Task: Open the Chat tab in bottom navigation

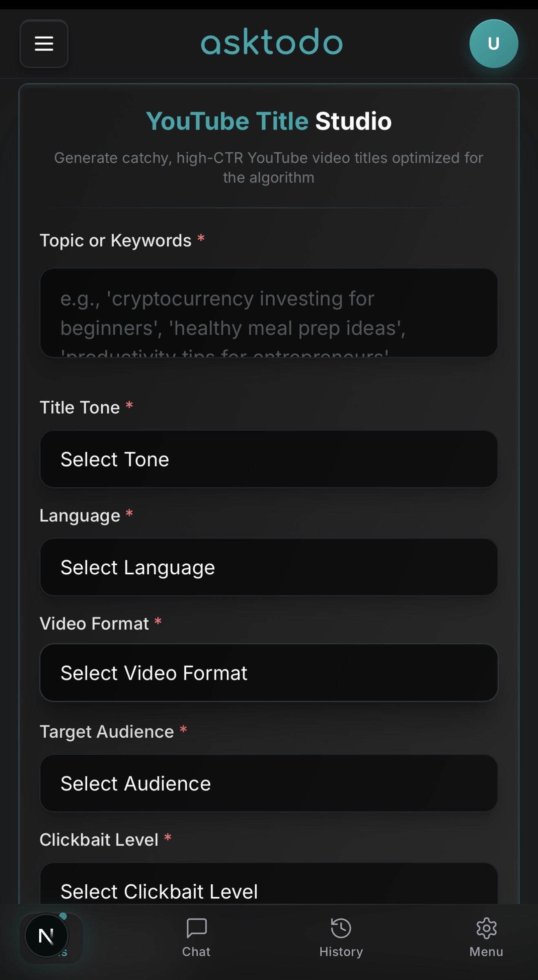Action: (196, 937)
